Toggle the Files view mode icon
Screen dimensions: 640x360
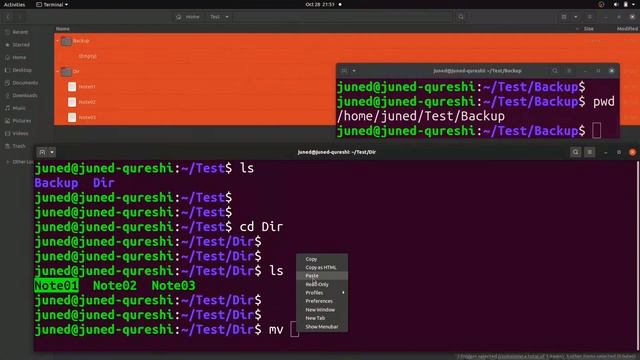(x=564, y=17)
